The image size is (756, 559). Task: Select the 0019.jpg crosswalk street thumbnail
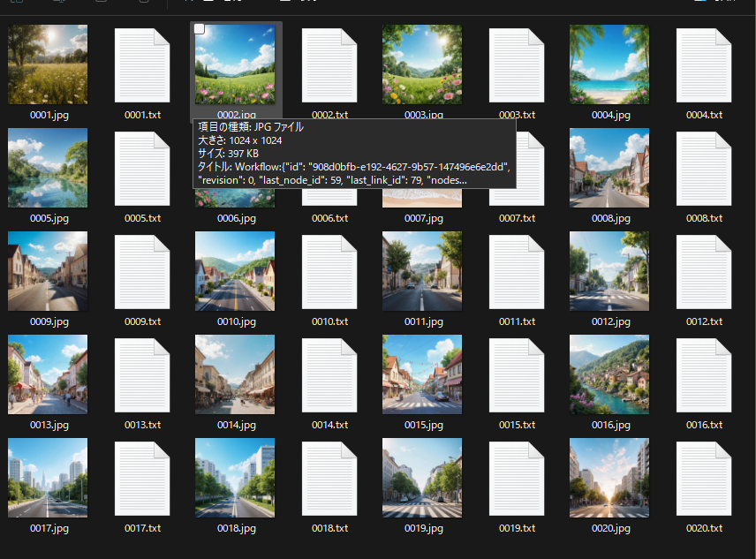click(x=422, y=478)
